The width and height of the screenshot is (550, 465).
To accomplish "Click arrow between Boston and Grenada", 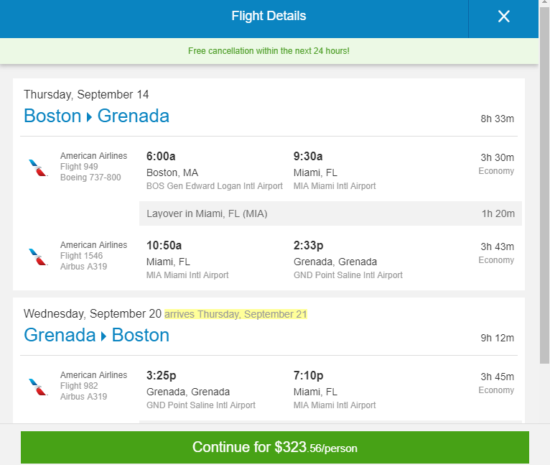I will tap(89, 117).
